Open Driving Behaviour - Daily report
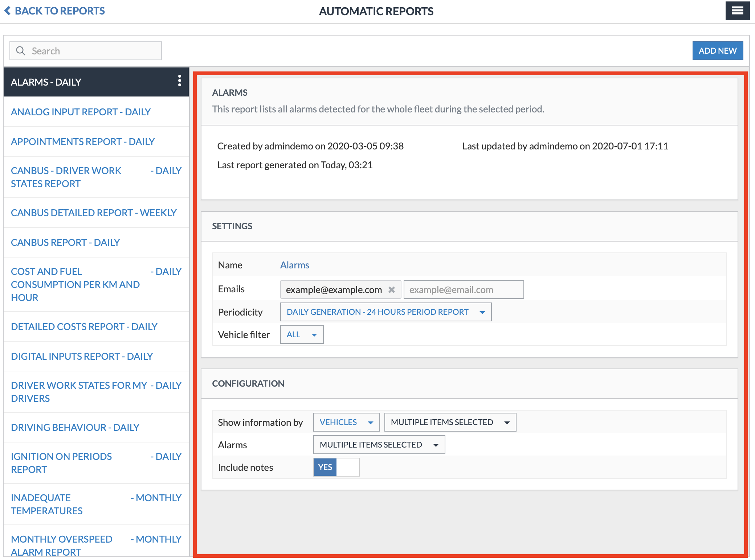This screenshot has height=560, width=755. coord(96,427)
